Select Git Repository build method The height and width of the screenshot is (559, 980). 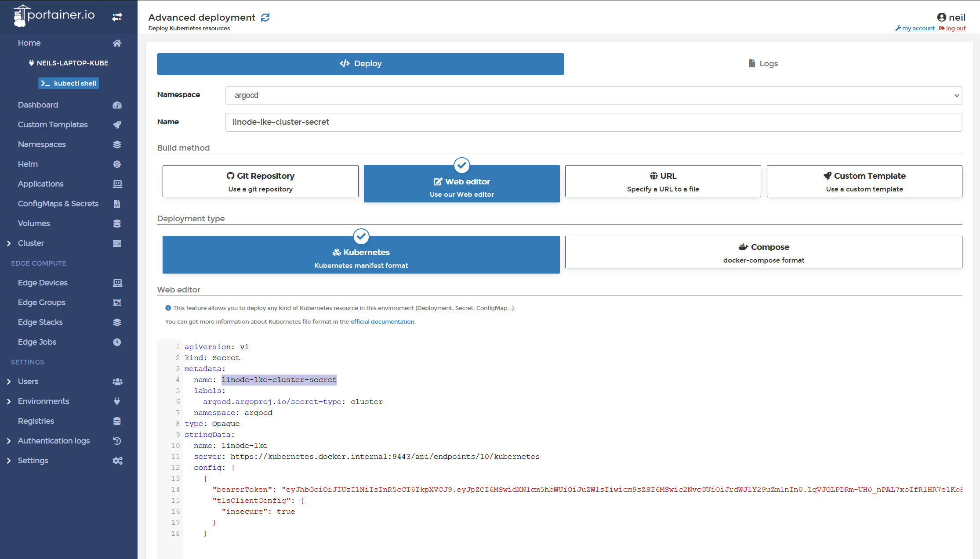(261, 181)
